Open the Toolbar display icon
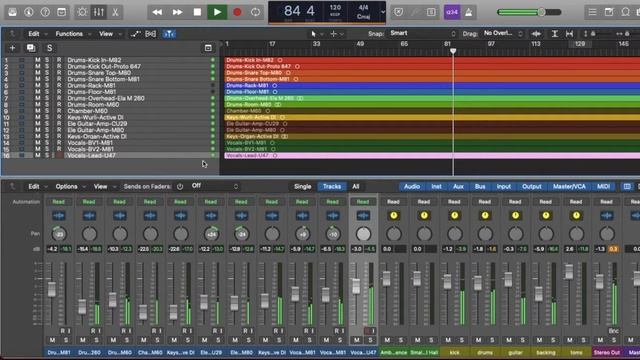The width and height of the screenshot is (640, 360). 61,12
